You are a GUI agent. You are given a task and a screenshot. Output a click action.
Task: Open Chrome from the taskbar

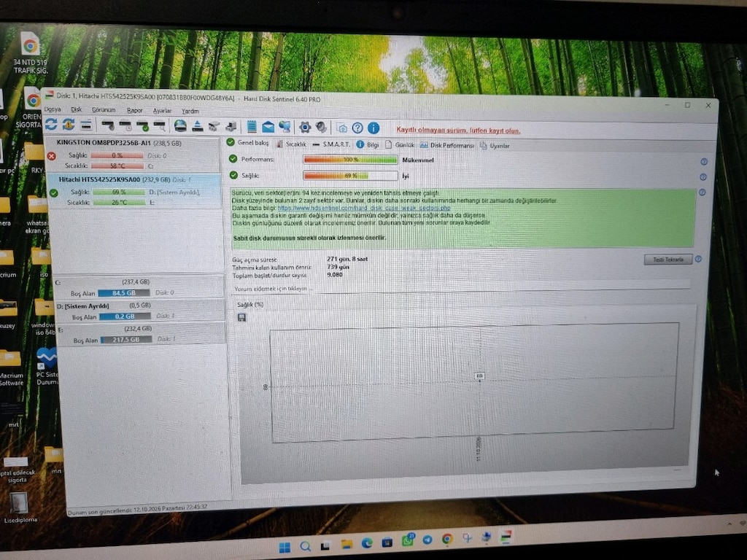pyautogui.click(x=447, y=539)
